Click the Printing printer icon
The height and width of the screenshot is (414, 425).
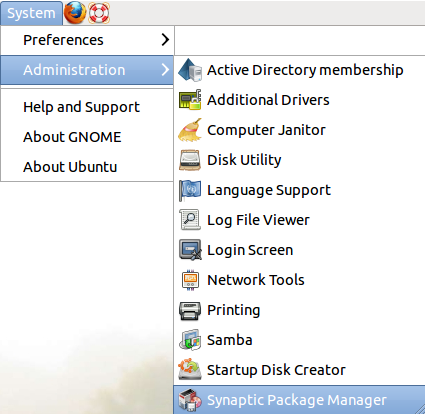click(190, 311)
